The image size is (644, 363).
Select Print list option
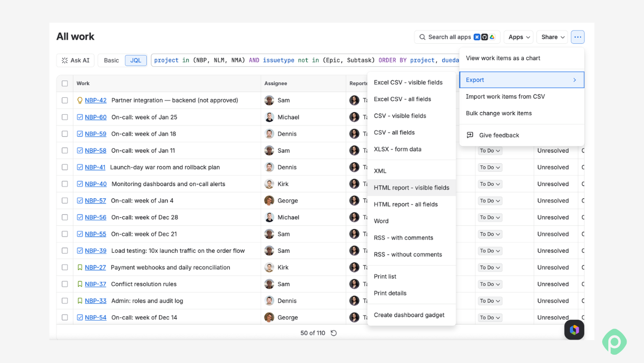click(412, 276)
